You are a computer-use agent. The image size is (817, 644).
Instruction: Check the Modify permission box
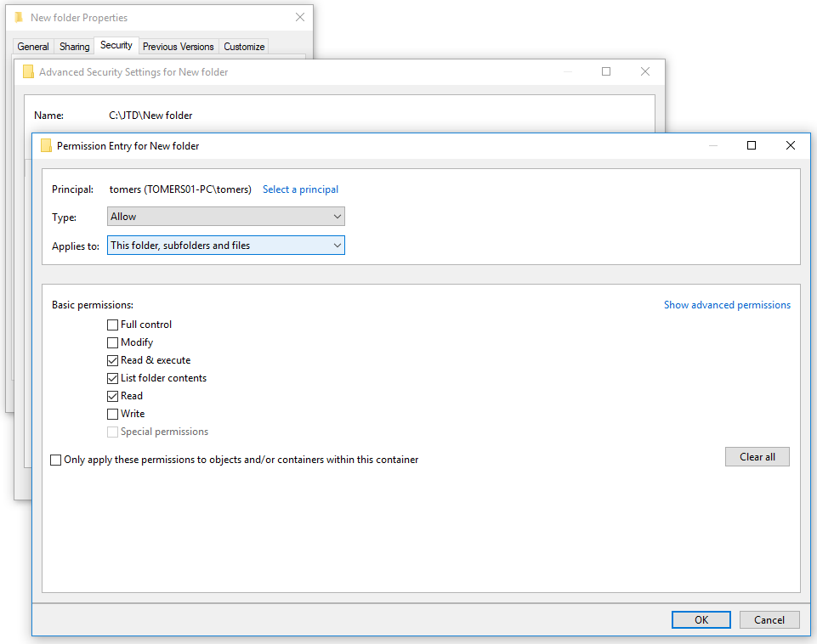[x=113, y=342]
